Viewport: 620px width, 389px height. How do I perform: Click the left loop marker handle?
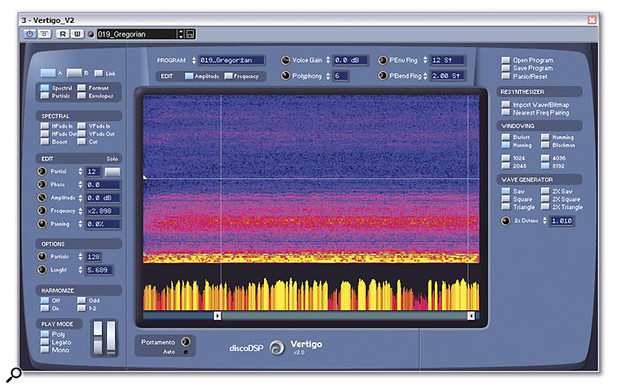click(217, 316)
